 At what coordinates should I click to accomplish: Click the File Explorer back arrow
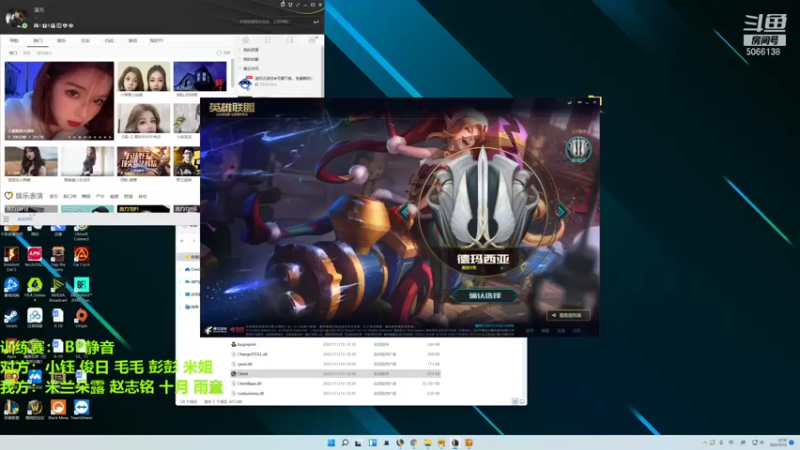pyautogui.click(x=182, y=241)
